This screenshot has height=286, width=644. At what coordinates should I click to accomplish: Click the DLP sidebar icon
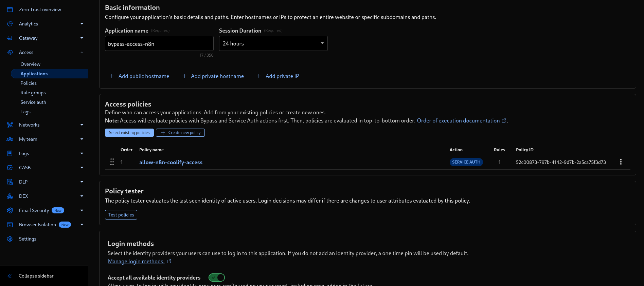pyautogui.click(x=10, y=182)
